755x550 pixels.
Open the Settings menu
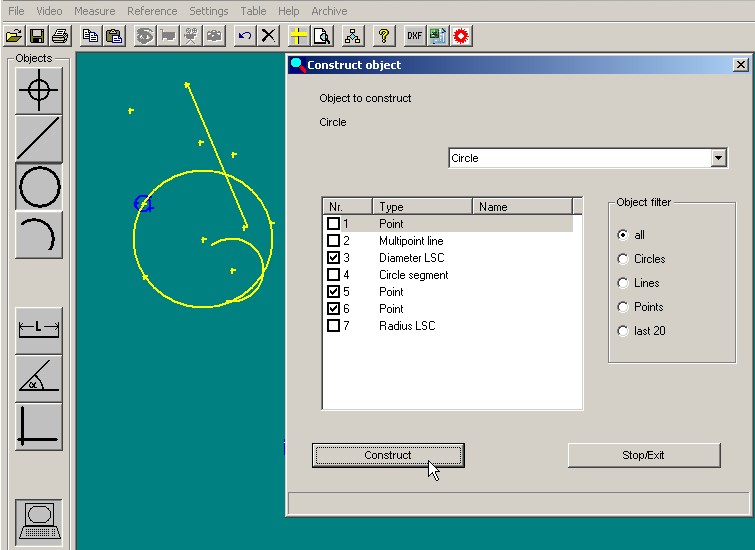[x=208, y=11]
